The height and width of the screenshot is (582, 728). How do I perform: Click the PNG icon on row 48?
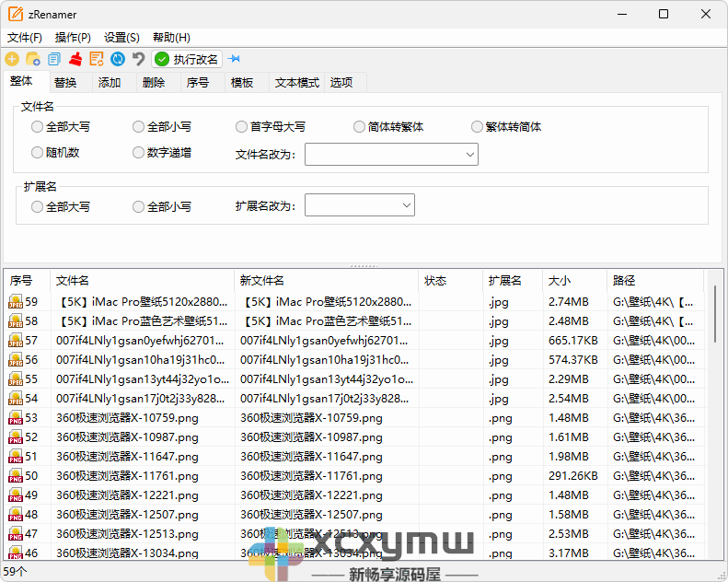[x=16, y=515]
